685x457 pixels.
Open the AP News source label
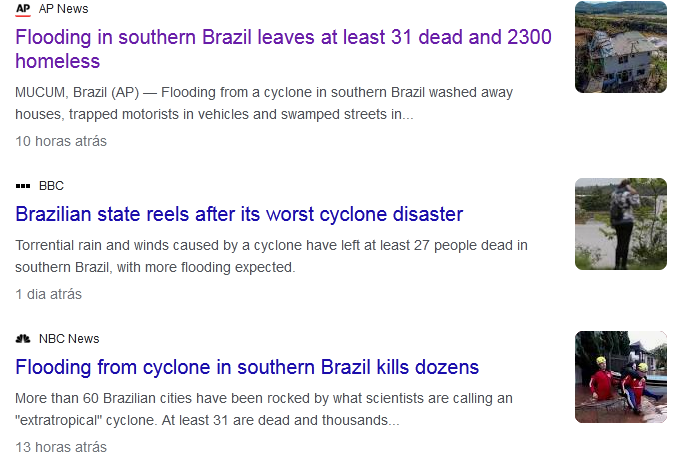(x=63, y=9)
